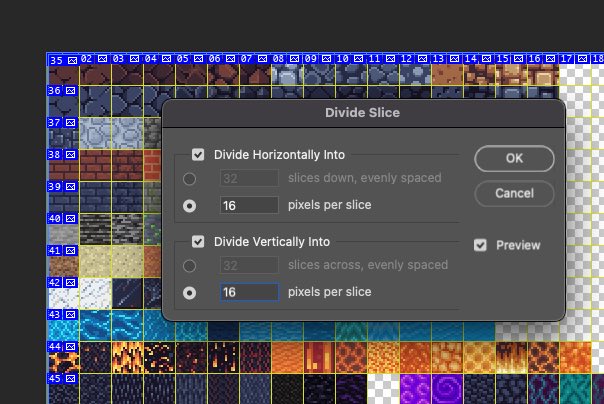The image size is (604, 404).
Task: Click slice 07 image badge icon
Action: [x=262, y=59]
